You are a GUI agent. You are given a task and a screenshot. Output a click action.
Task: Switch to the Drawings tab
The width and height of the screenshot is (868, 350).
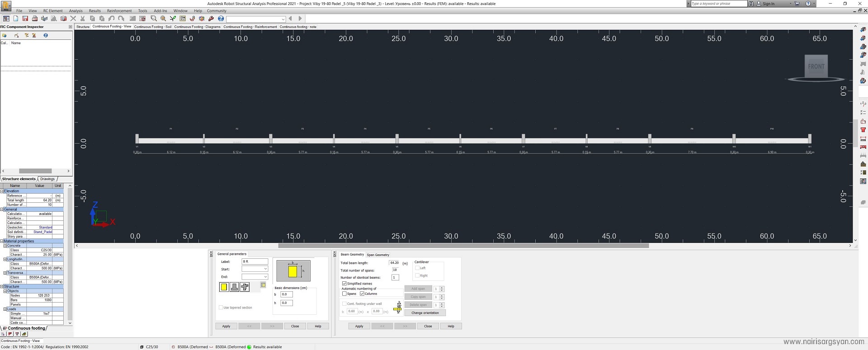(x=47, y=179)
